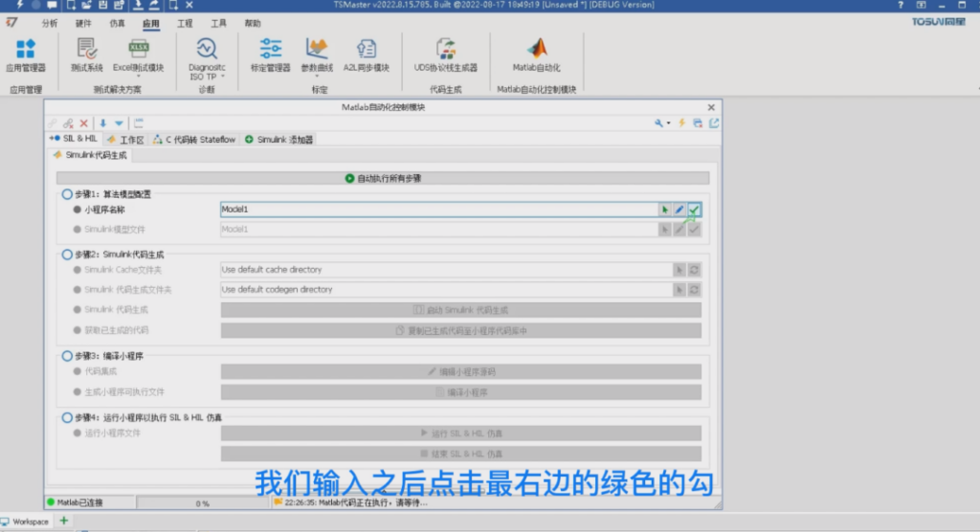Screen dimensions: 980x532
Task: Select the Simulink代码生成 sub-tab
Action: [91, 155]
